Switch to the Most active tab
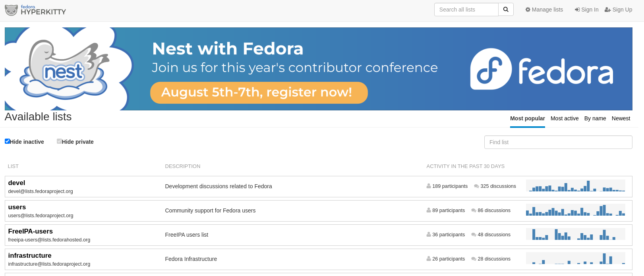 [565, 118]
